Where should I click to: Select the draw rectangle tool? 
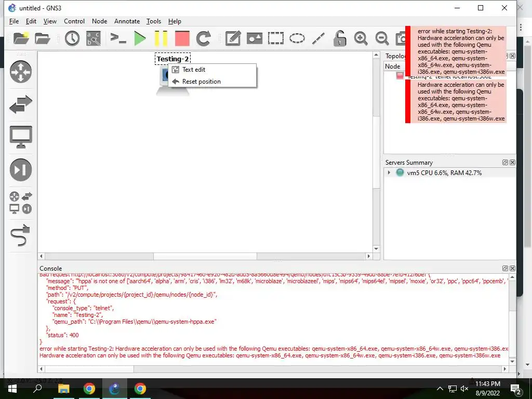pyautogui.click(x=275, y=38)
